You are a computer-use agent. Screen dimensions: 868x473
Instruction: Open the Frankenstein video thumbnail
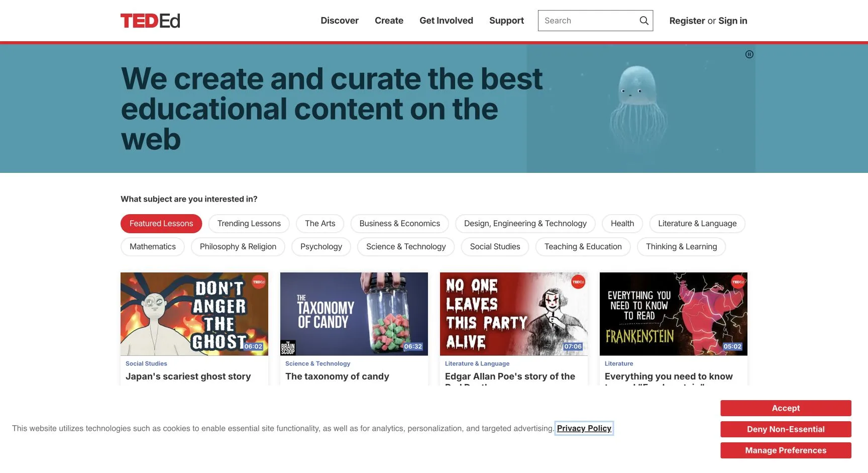(674, 314)
